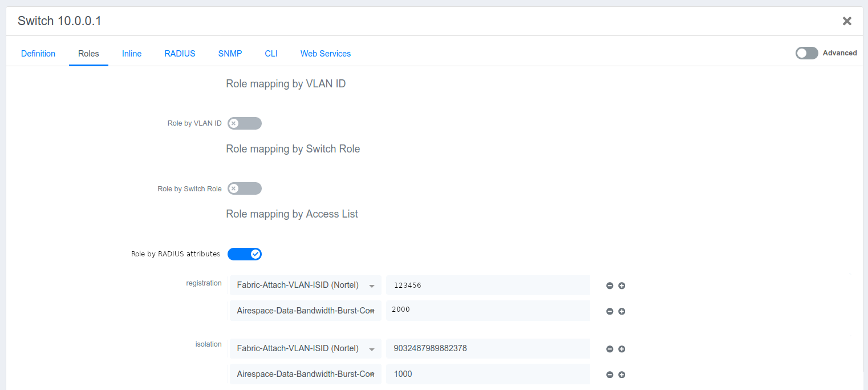
Task: Remove registration Fabric-Attach-VLAN-ISID row with minus icon
Action: click(610, 286)
